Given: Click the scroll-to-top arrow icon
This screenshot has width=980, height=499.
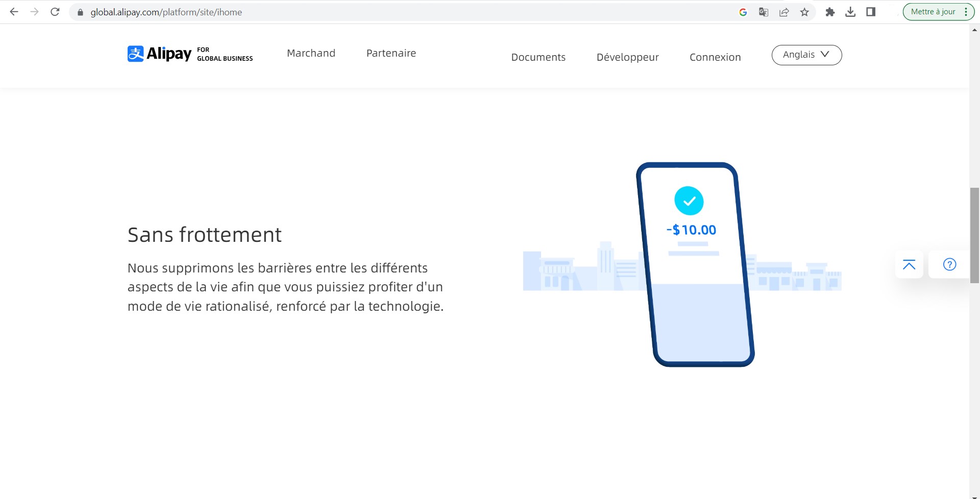Looking at the screenshot, I should coord(909,264).
